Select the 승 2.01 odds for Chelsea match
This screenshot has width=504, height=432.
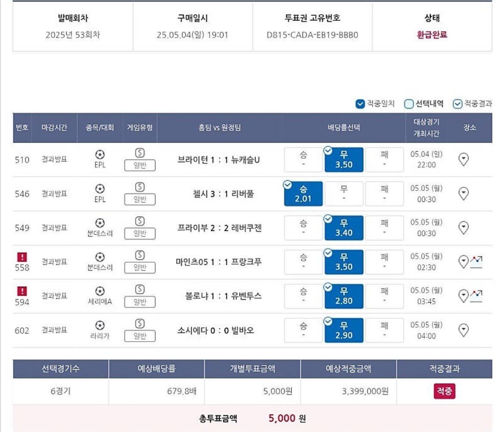click(x=303, y=194)
